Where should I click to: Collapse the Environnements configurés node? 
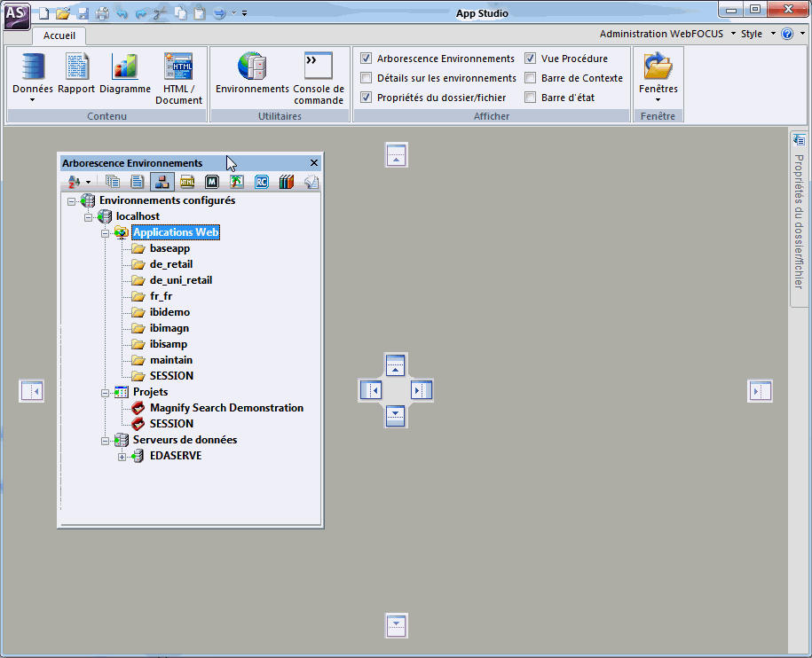pyautogui.click(x=72, y=201)
